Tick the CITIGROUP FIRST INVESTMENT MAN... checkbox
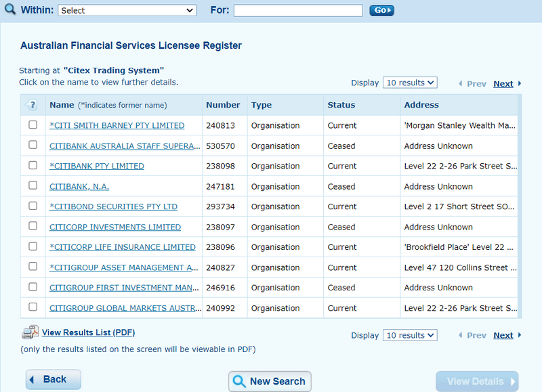The width and height of the screenshot is (542, 392). coord(33,287)
